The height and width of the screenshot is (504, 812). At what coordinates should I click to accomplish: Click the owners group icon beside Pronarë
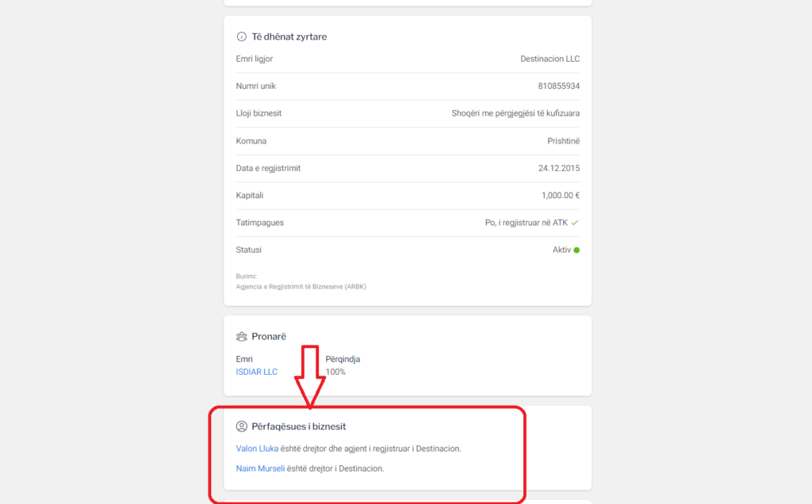[x=242, y=337]
